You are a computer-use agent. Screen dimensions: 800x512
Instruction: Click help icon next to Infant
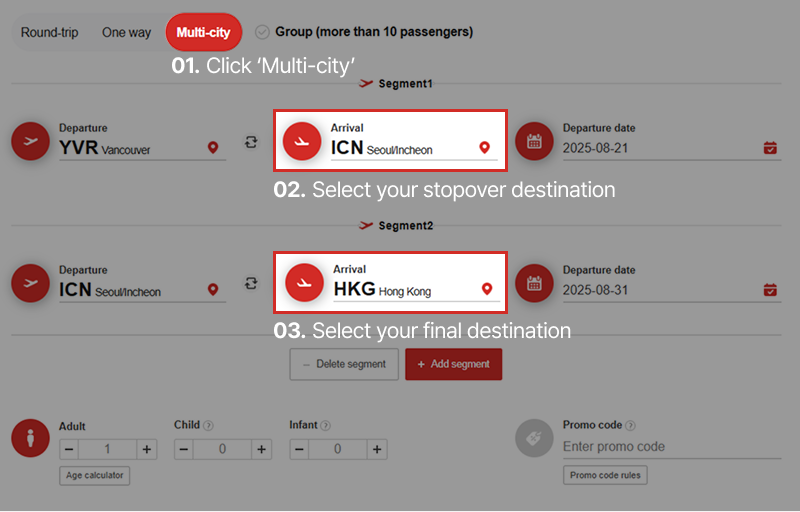click(326, 425)
